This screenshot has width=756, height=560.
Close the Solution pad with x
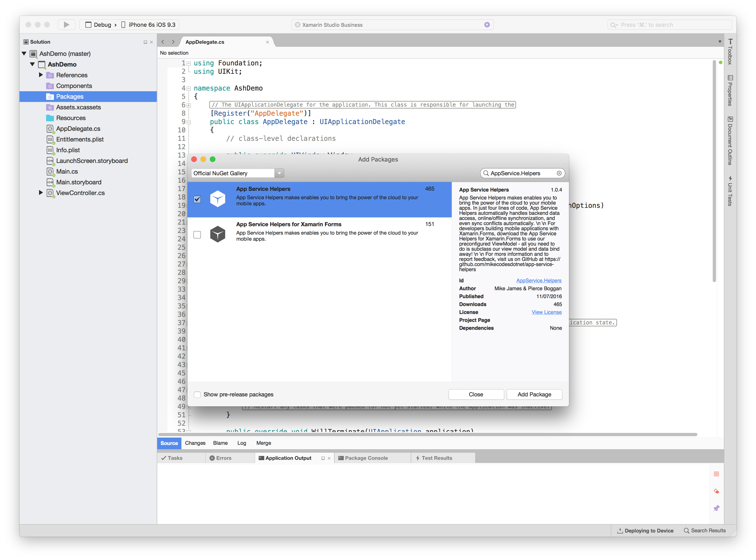point(151,42)
